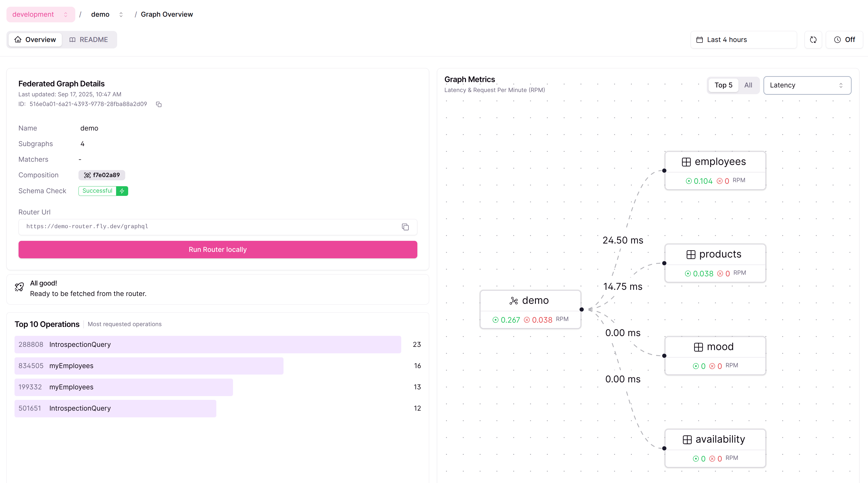868x483 pixels.
Task: Click the employees subgraph grid icon
Action: pos(686,162)
